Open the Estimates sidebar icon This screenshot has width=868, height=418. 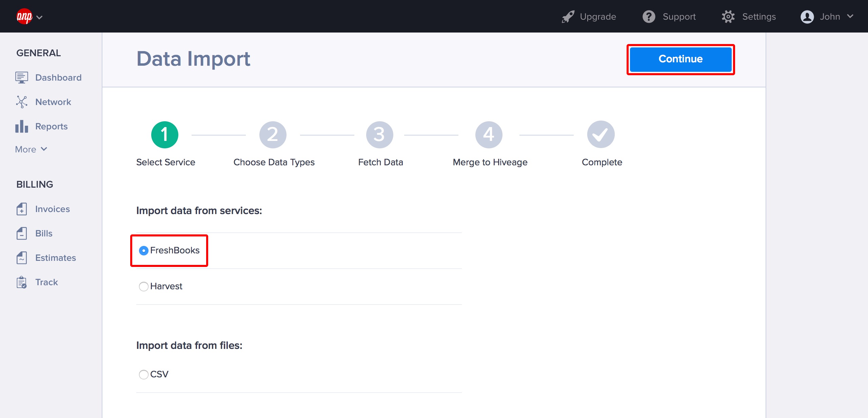tap(21, 258)
